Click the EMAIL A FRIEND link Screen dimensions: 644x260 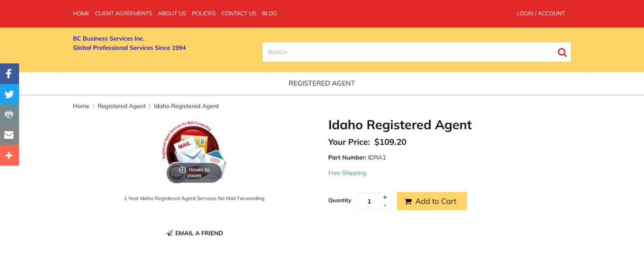pos(195,233)
